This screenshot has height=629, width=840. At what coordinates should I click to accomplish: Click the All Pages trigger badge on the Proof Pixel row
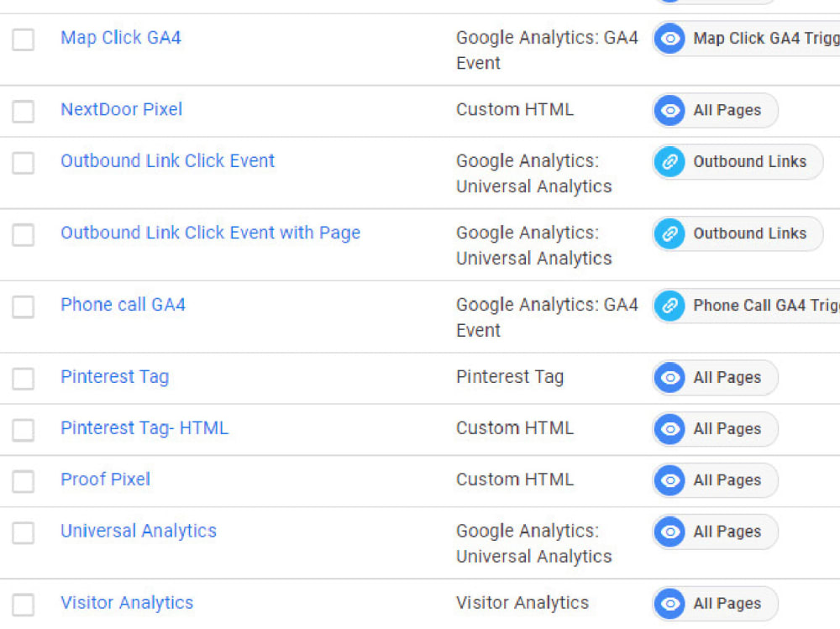(714, 480)
